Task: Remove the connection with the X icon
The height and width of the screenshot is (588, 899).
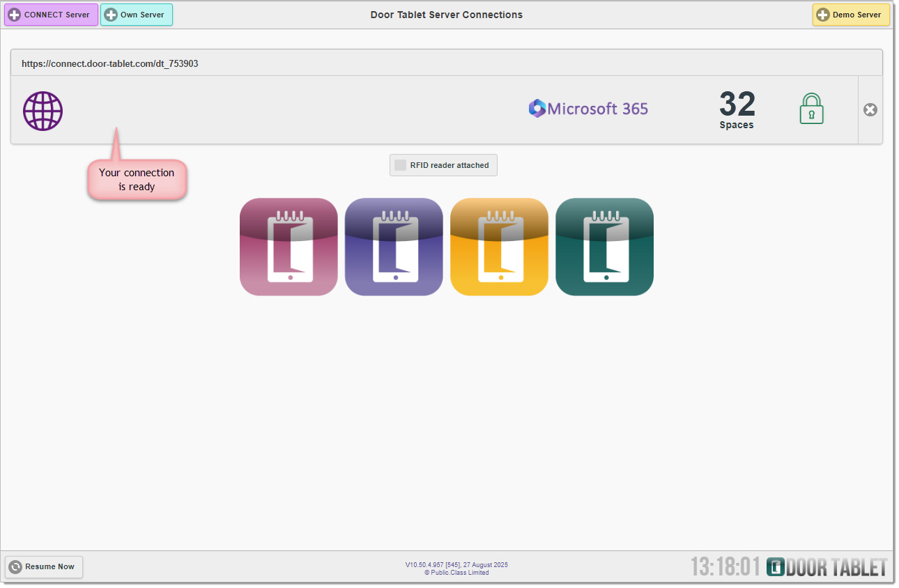Action: [x=870, y=110]
